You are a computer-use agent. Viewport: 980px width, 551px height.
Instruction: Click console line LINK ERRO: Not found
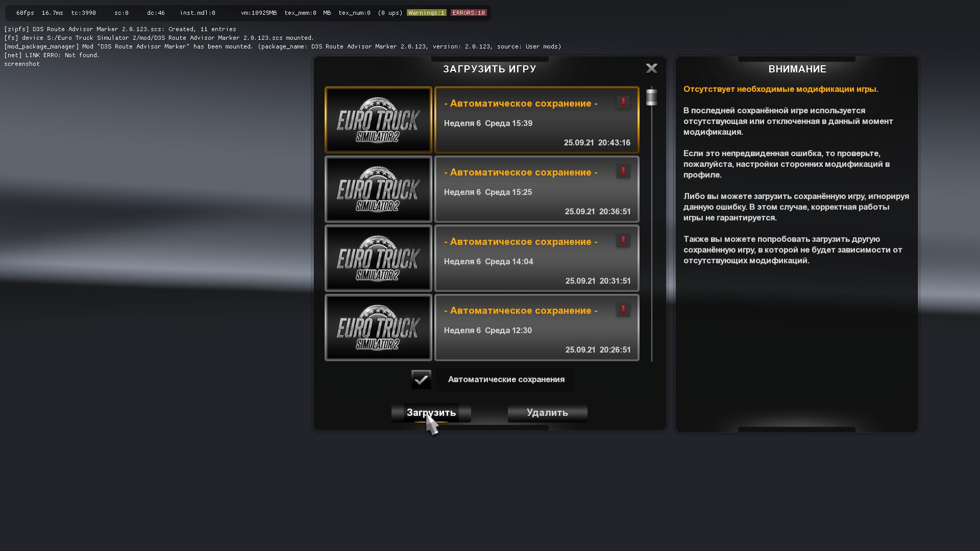coord(52,55)
